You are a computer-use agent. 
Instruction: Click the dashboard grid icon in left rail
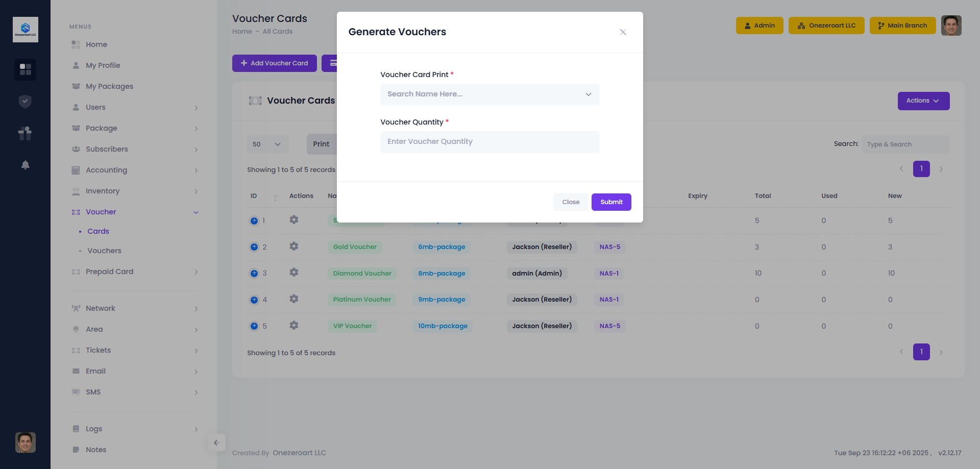tap(25, 69)
